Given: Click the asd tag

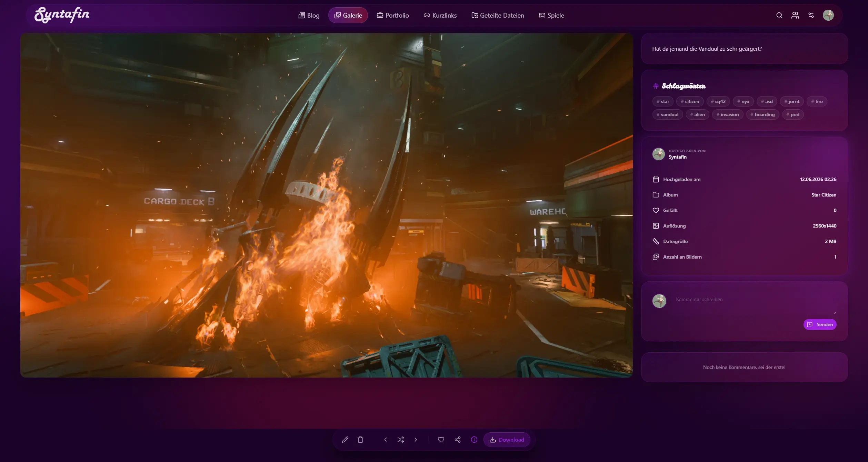Looking at the screenshot, I should 767,101.
